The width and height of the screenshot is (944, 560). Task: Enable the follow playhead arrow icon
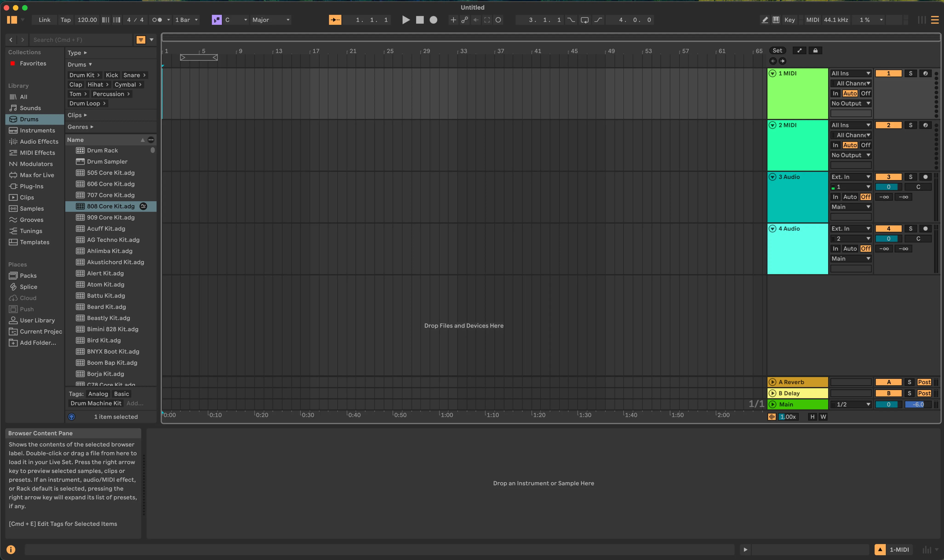point(335,20)
